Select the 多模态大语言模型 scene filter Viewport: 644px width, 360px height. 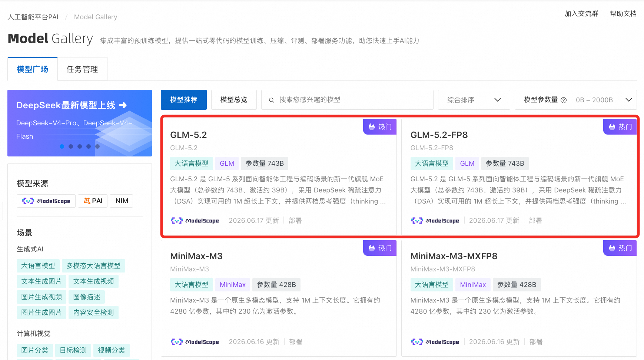click(x=93, y=266)
